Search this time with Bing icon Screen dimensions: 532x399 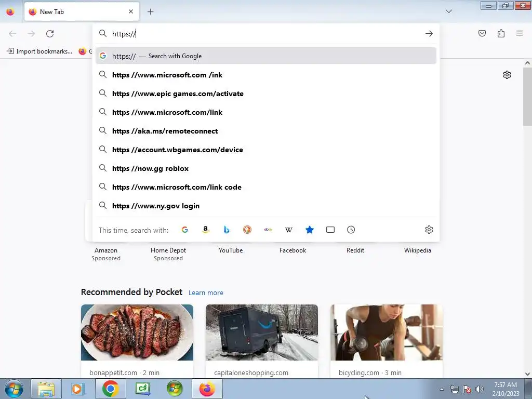pos(227,230)
